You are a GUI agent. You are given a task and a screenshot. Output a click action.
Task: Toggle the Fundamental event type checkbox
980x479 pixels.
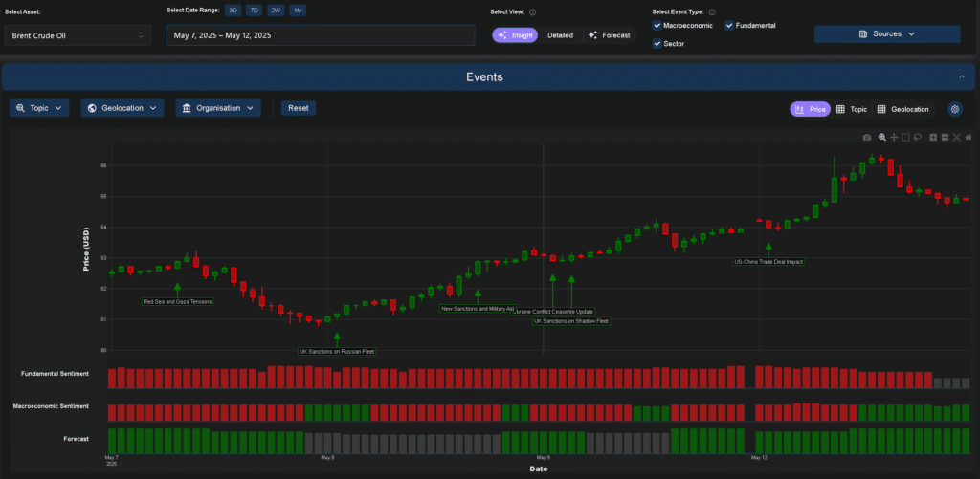[728, 26]
